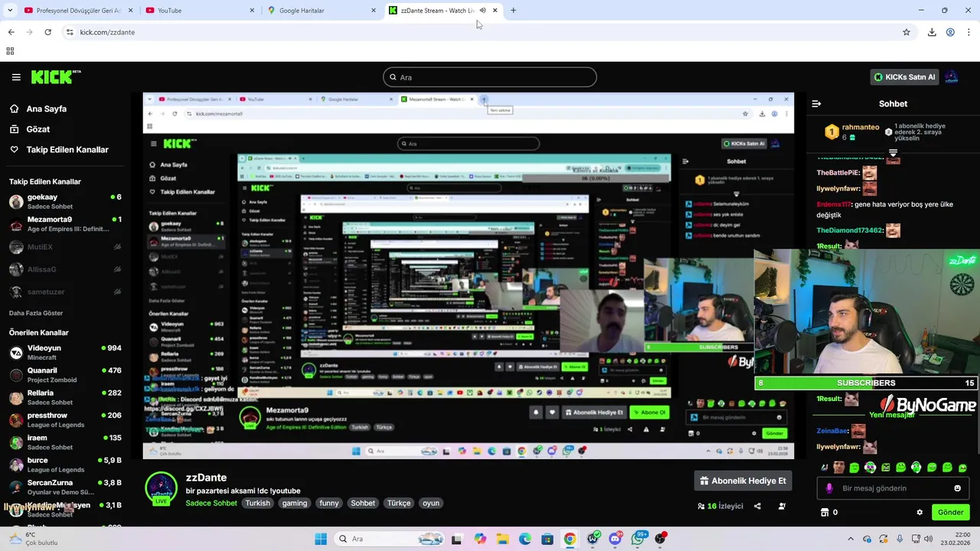This screenshot has width=980, height=551.
Task: Click KICKs Satın Al button
Action: pos(905,77)
